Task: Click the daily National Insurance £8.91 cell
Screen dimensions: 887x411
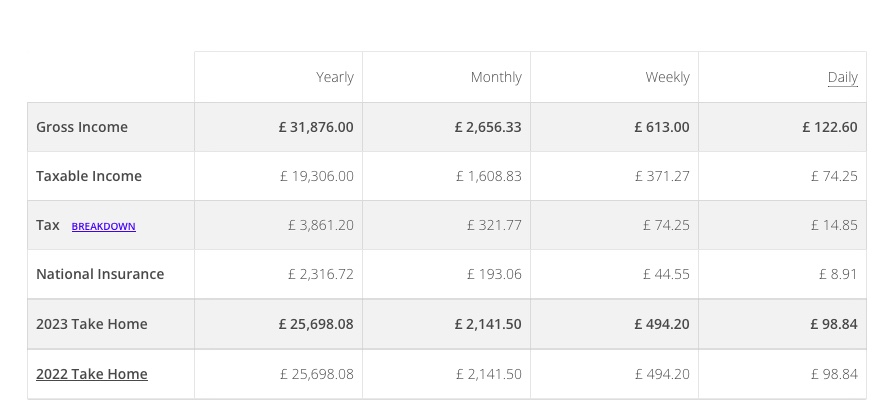Action: 838,274
